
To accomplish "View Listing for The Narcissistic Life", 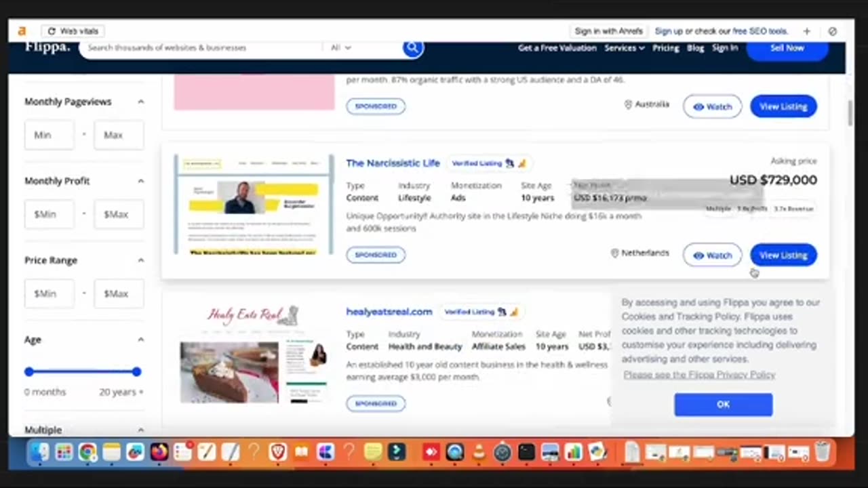I will tap(783, 256).
